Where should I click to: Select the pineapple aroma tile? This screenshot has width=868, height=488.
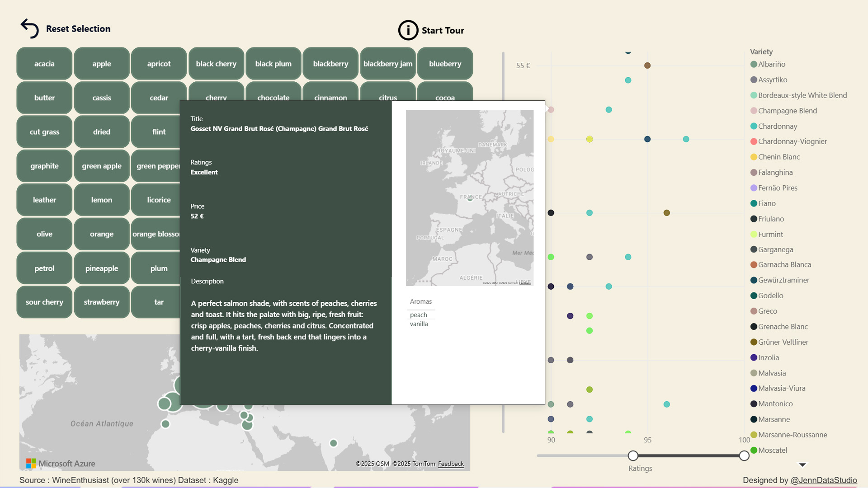102,268
